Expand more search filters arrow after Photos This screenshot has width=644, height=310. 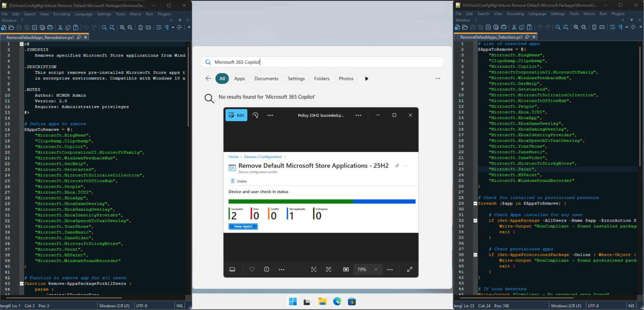pos(367,78)
